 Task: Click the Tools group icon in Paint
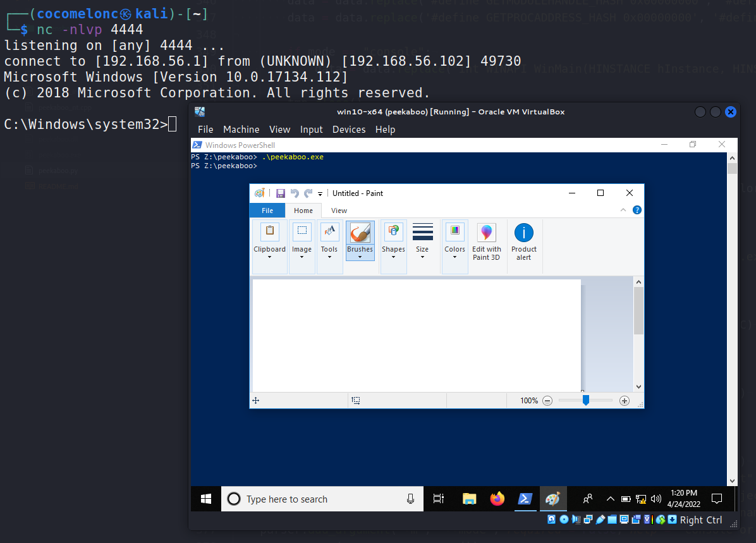(330, 232)
